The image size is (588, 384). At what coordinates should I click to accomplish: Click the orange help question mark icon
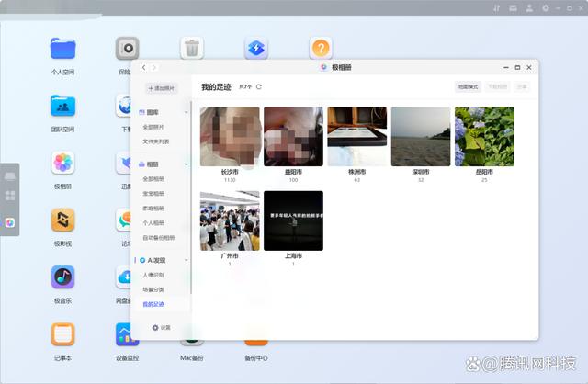(x=320, y=49)
